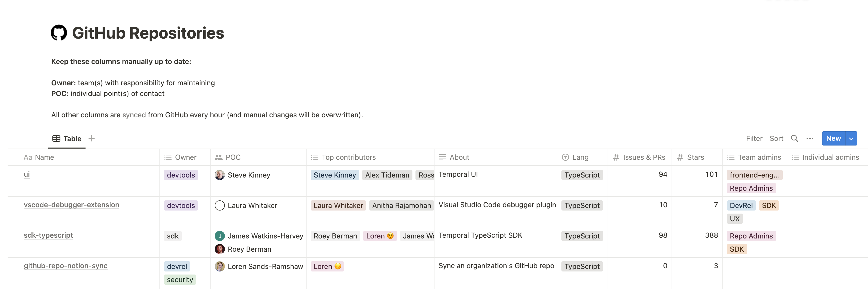Click the Issues & PRs column header
The height and width of the screenshot is (289, 868).
point(640,157)
